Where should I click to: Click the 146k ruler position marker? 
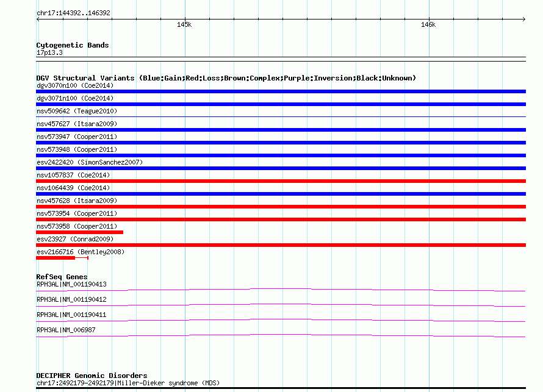click(x=428, y=24)
